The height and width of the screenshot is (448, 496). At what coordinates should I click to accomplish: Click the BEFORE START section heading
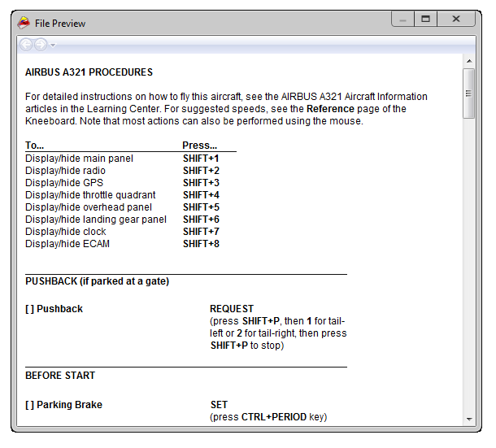coord(60,376)
